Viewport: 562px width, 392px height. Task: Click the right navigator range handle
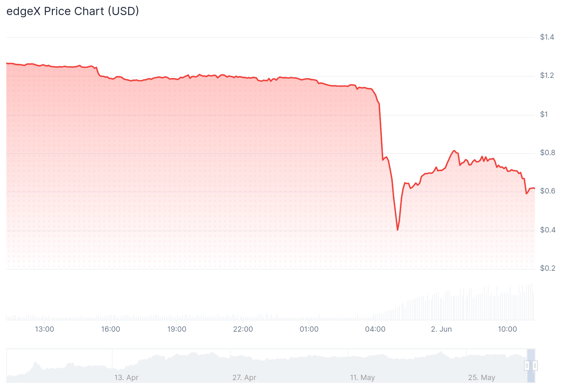535,366
